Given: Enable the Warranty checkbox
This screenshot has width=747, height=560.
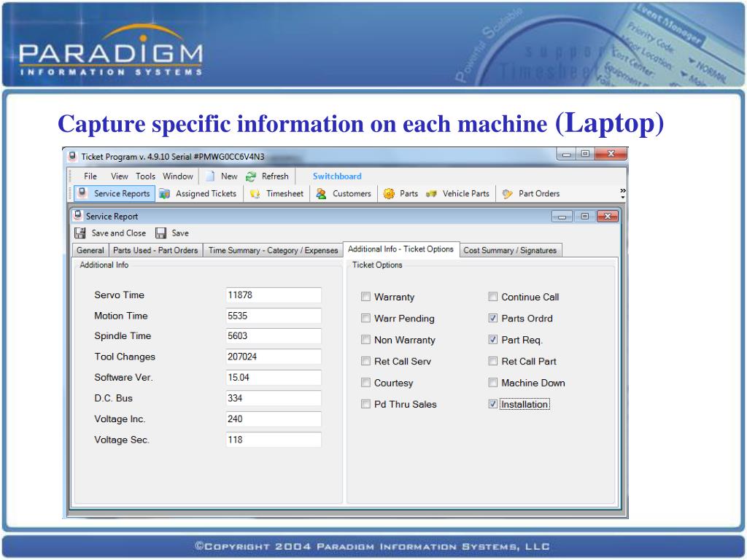Looking at the screenshot, I should tap(366, 297).
